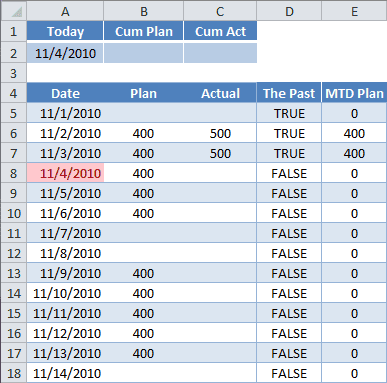387x383 pixels.
Task: Click MTD Plan value 0 for 11/1/2010
Action: [x=354, y=113]
